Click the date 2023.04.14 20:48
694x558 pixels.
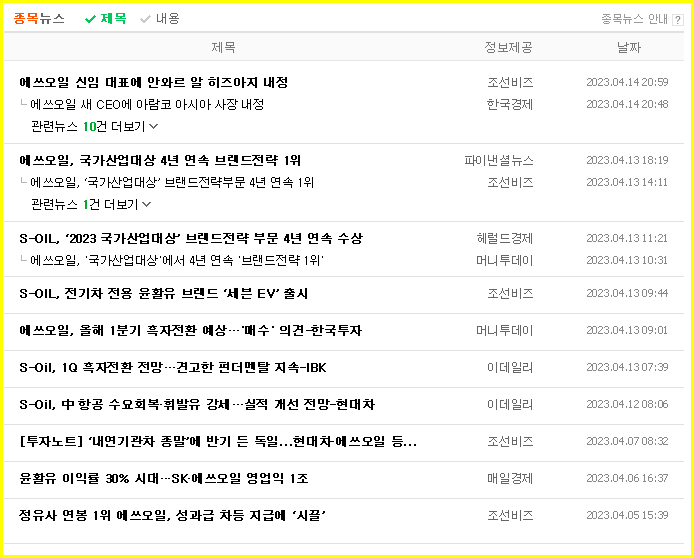tap(627, 104)
